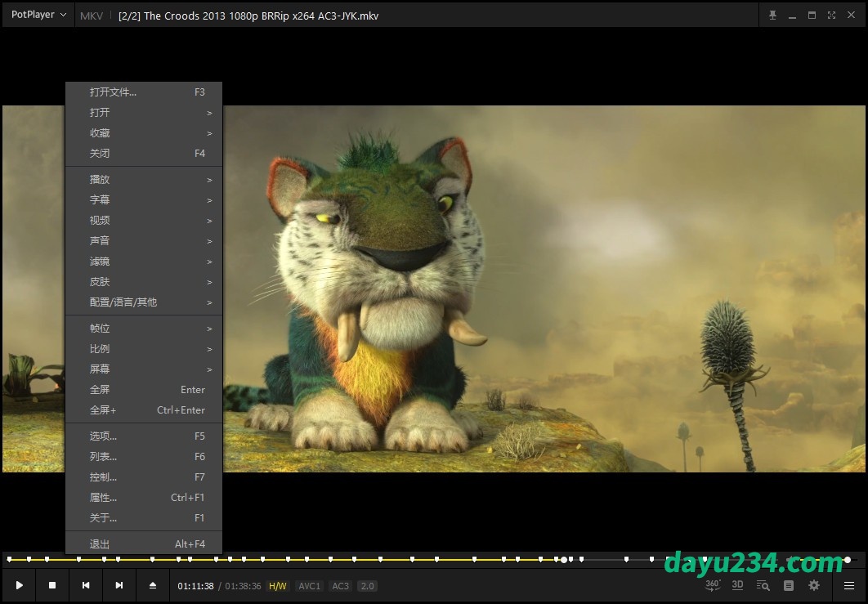Toggle the 3D video mode icon
The image size is (868, 604).
(737, 585)
